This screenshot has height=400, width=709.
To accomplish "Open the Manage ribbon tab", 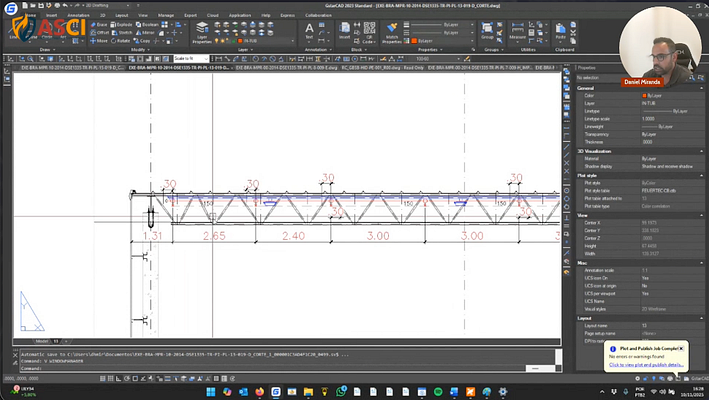I will click(x=166, y=15).
